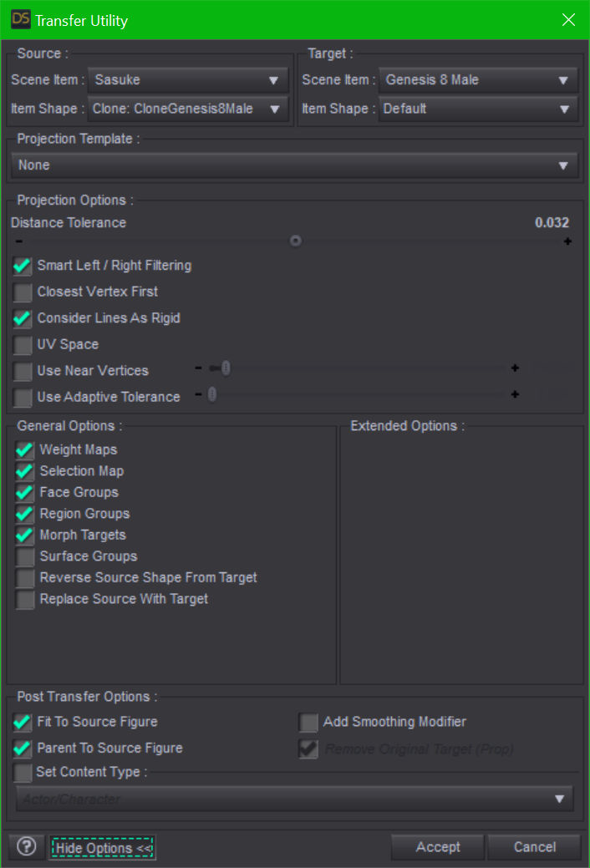Enable the Set Content Type checkbox

pos(23,773)
